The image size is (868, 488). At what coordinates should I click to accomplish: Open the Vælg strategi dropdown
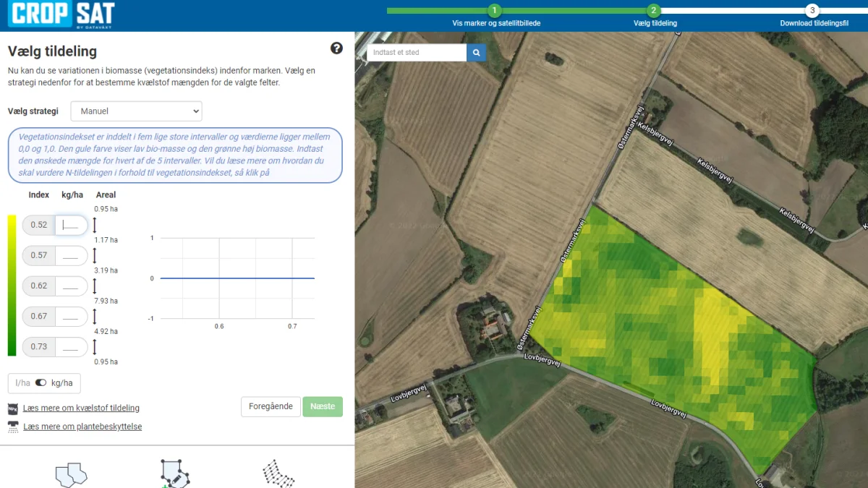pyautogui.click(x=136, y=111)
